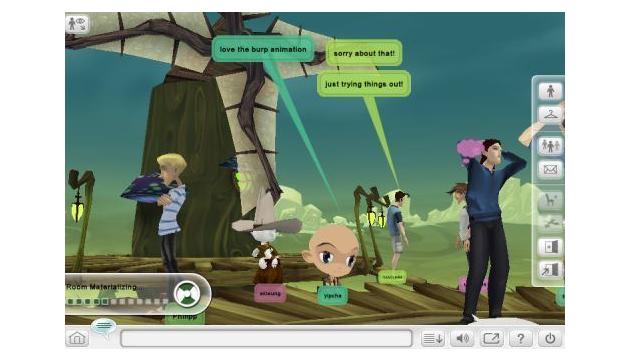Open the friends group icon

pos(550,145)
